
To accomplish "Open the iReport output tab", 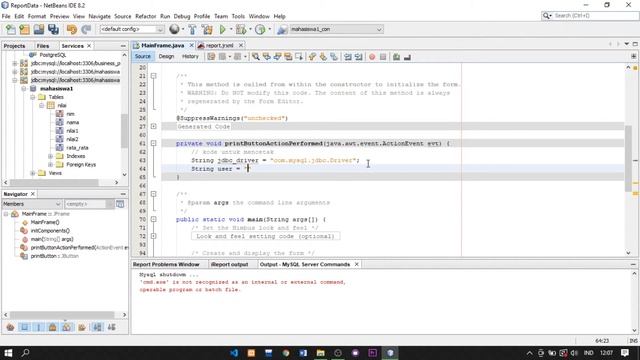I will point(230,264).
